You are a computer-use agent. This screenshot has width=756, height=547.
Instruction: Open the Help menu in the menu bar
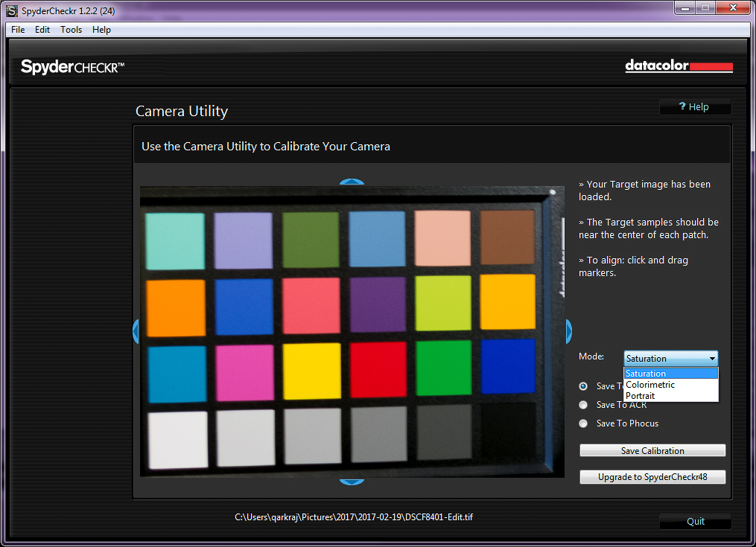[101, 30]
